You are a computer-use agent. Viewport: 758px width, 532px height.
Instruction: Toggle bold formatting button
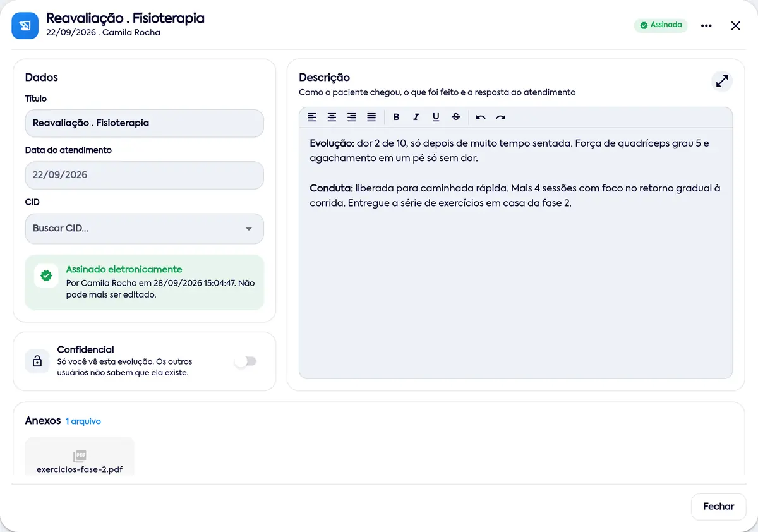397,117
